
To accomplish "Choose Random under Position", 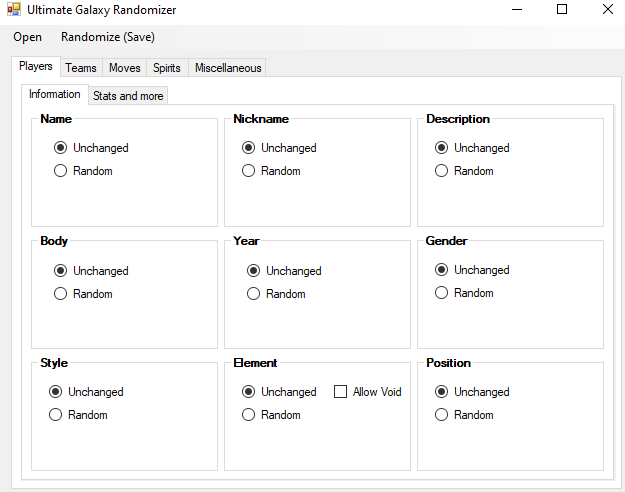I will tap(442, 415).
